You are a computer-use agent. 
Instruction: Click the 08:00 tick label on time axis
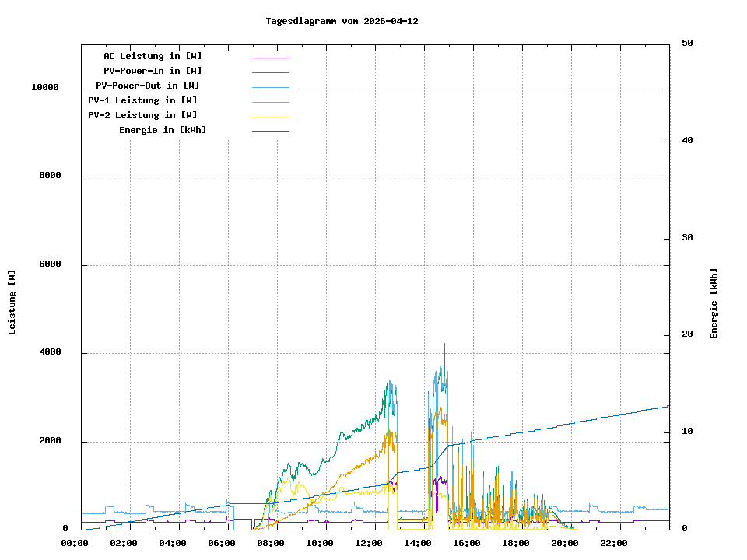pos(271,543)
